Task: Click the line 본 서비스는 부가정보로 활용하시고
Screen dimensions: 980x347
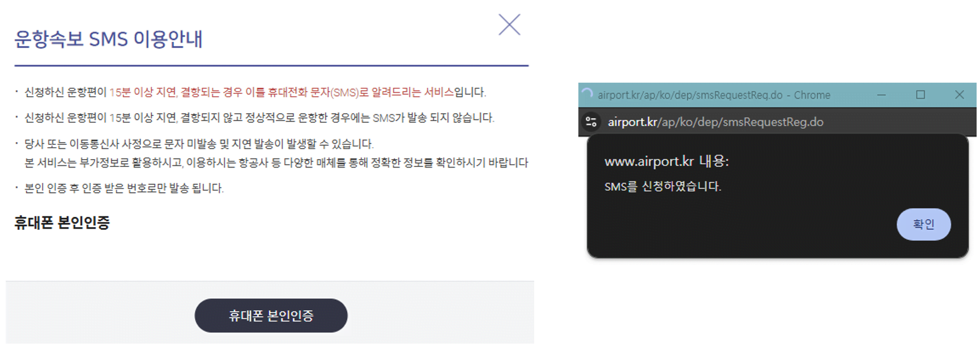Action: pyautogui.click(x=276, y=163)
